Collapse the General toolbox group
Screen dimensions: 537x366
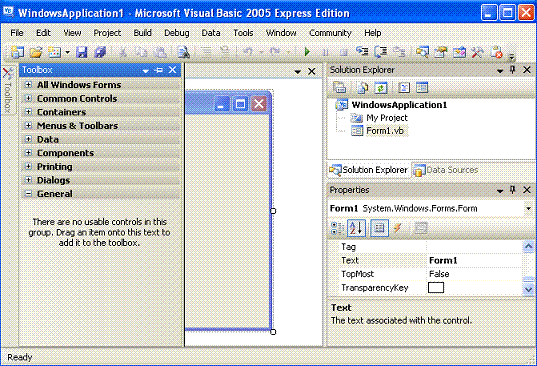pos(29,194)
